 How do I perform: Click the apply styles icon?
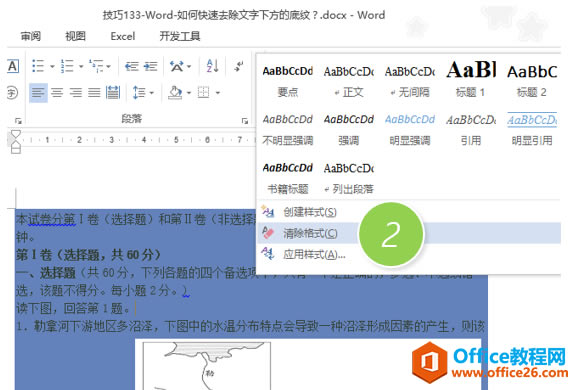point(268,254)
